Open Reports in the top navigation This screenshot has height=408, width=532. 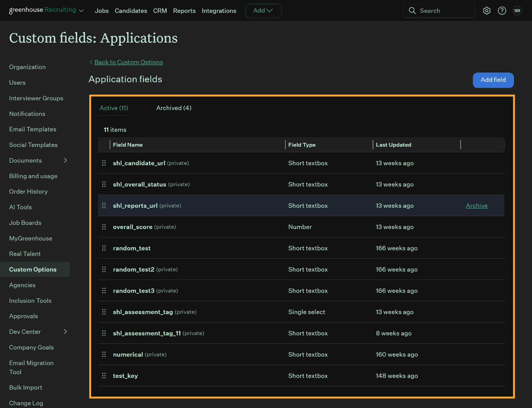click(184, 11)
